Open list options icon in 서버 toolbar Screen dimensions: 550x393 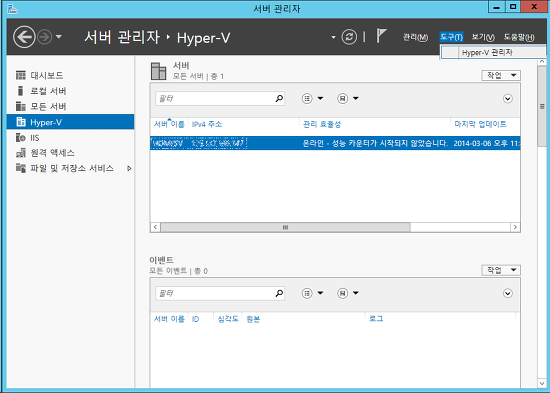pyautogui.click(x=307, y=99)
